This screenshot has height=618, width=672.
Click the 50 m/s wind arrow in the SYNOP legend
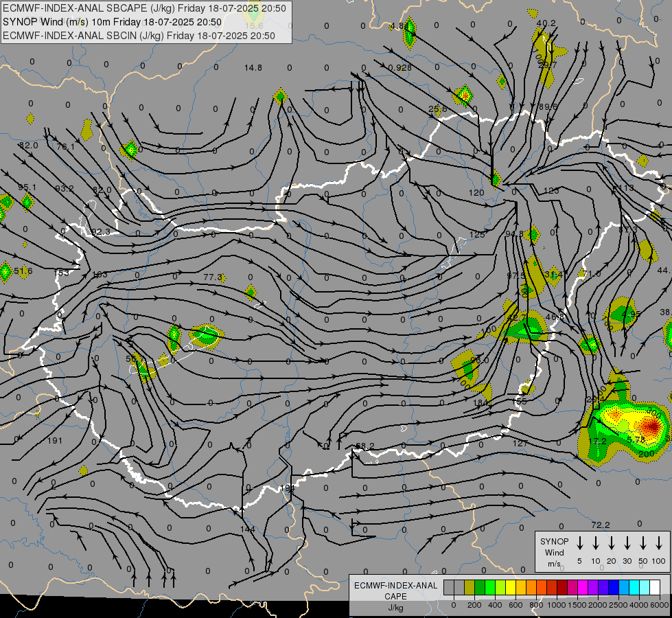643,543
